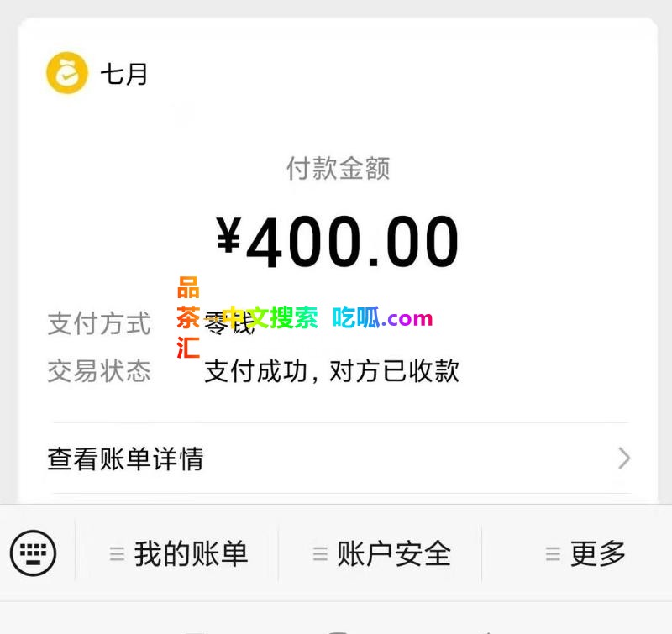Click the green 中文搜索 watermark text

click(270, 317)
